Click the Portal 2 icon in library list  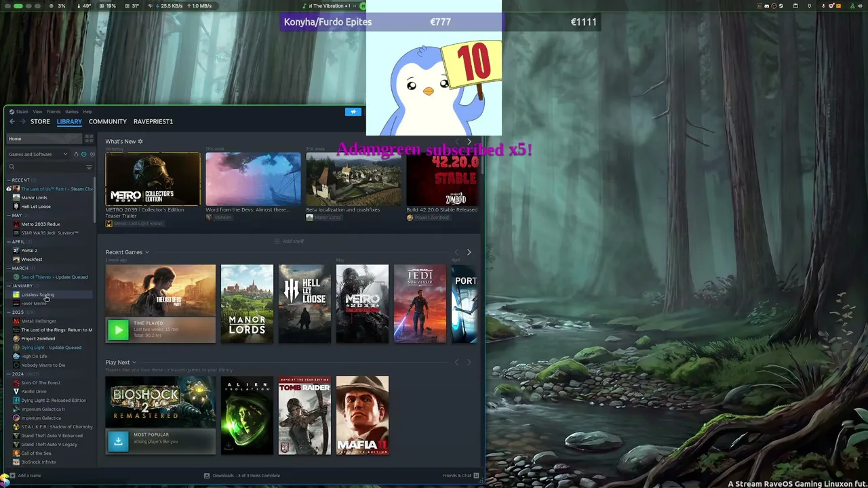16,251
